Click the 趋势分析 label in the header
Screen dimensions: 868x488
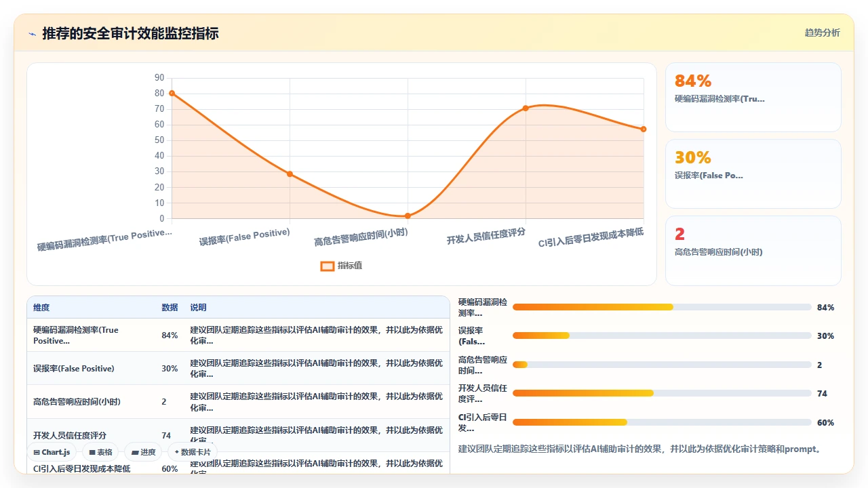pyautogui.click(x=822, y=33)
